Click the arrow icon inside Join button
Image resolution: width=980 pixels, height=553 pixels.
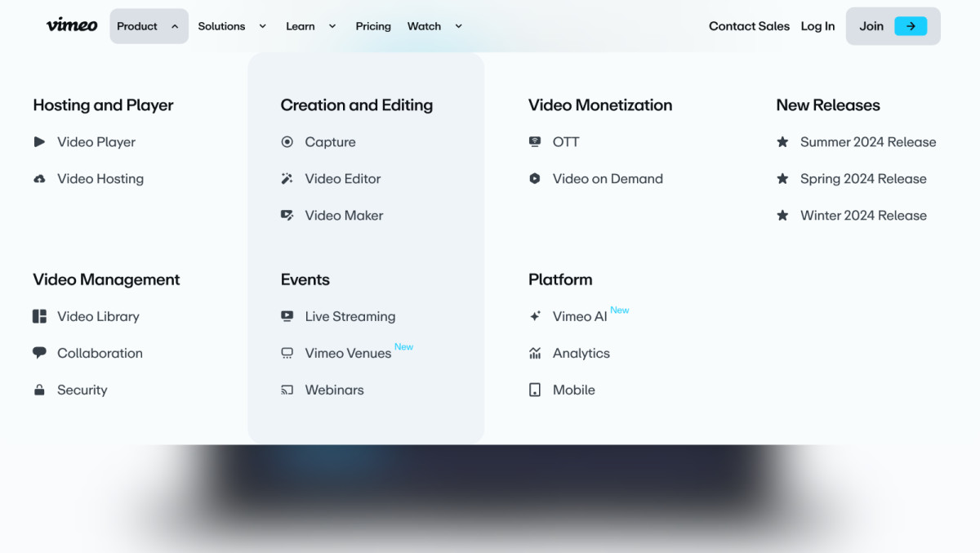(x=911, y=26)
